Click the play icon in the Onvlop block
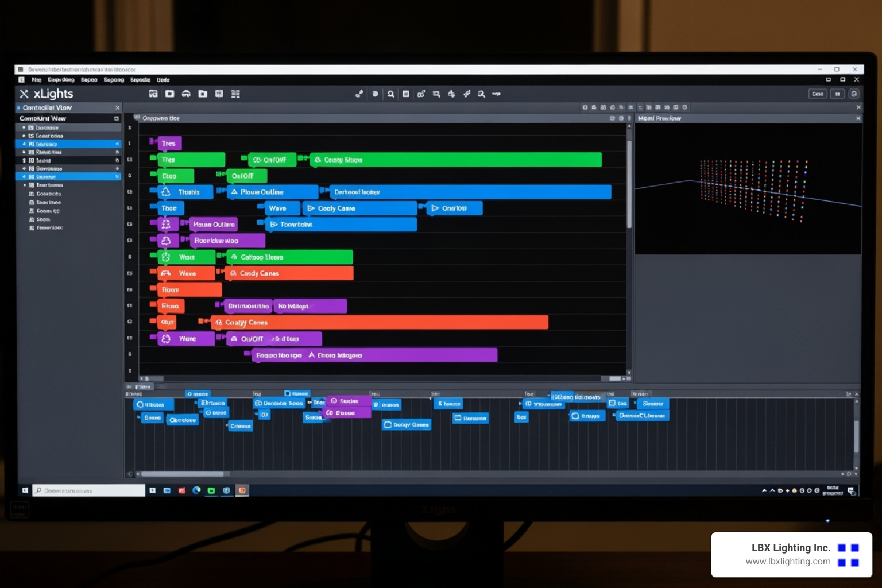 pyautogui.click(x=435, y=208)
